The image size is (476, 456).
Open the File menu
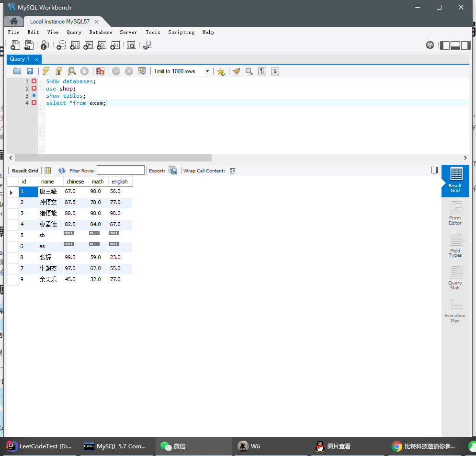coord(14,32)
